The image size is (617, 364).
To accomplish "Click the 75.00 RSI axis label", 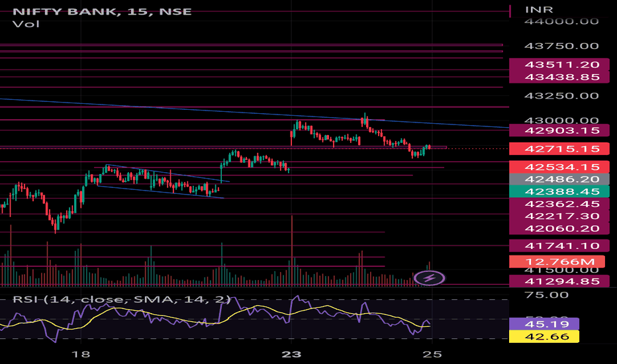I will coord(547,295).
